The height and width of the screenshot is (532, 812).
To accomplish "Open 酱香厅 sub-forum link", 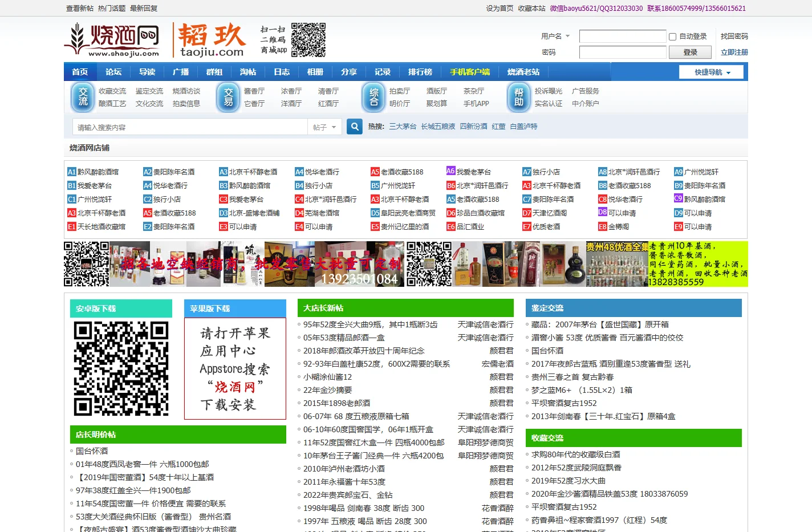I will (x=254, y=91).
